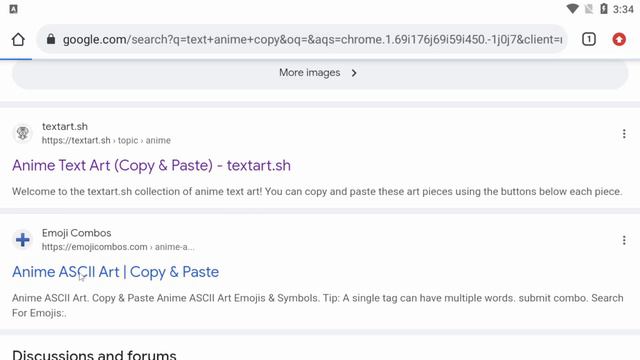Tap the lock icon in address bar
Screen dimensions: 640x360
click(51, 39)
